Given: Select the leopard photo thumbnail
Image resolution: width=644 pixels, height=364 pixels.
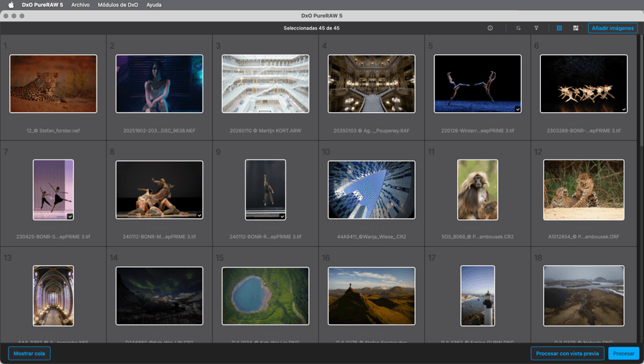Looking at the screenshot, I should tap(53, 84).
